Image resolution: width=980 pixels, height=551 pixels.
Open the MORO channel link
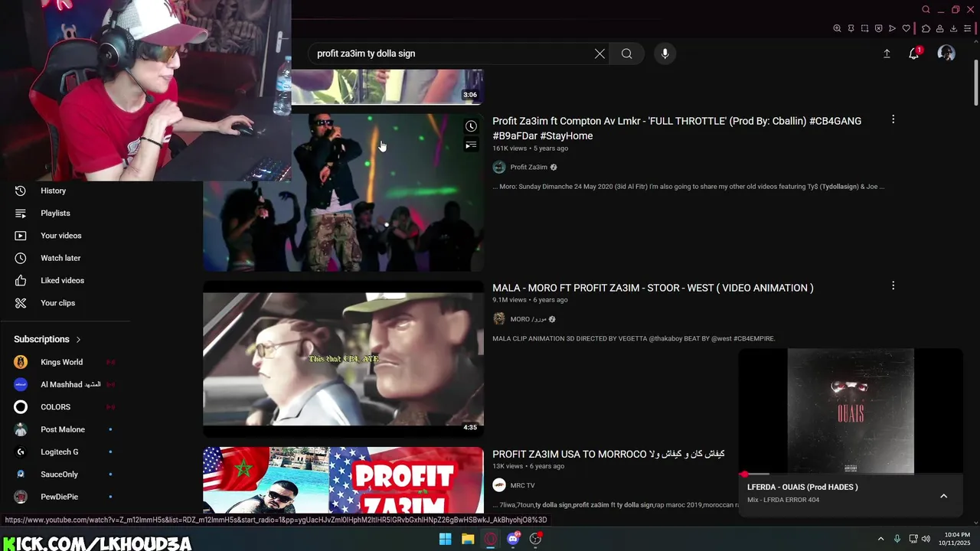coord(528,319)
